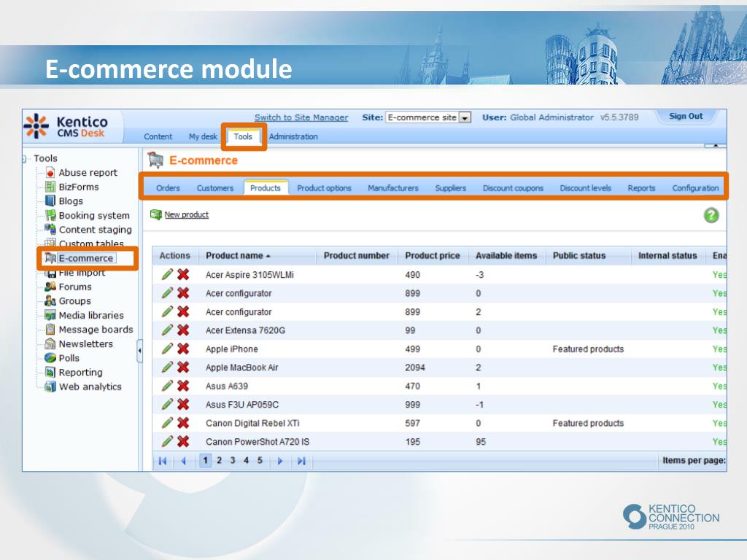Switch to the Administration tab
Image resolution: width=747 pixels, height=560 pixels.
point(293,136)
